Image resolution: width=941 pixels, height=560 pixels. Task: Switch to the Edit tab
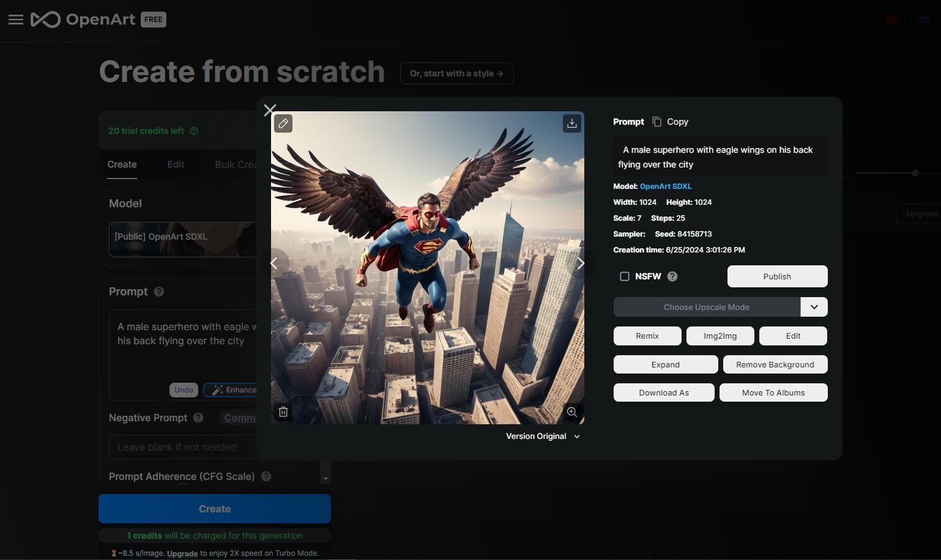pyautogui.click(x=176, y=164)
